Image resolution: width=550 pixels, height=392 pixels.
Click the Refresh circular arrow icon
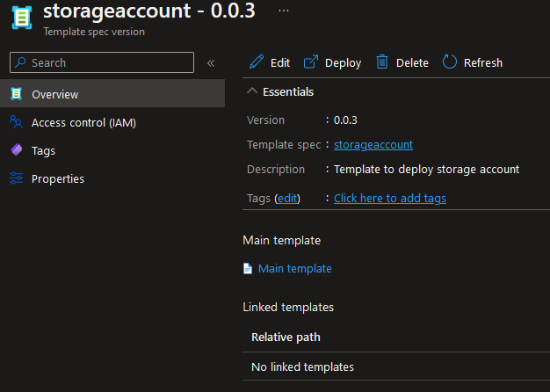pos(449,62)
